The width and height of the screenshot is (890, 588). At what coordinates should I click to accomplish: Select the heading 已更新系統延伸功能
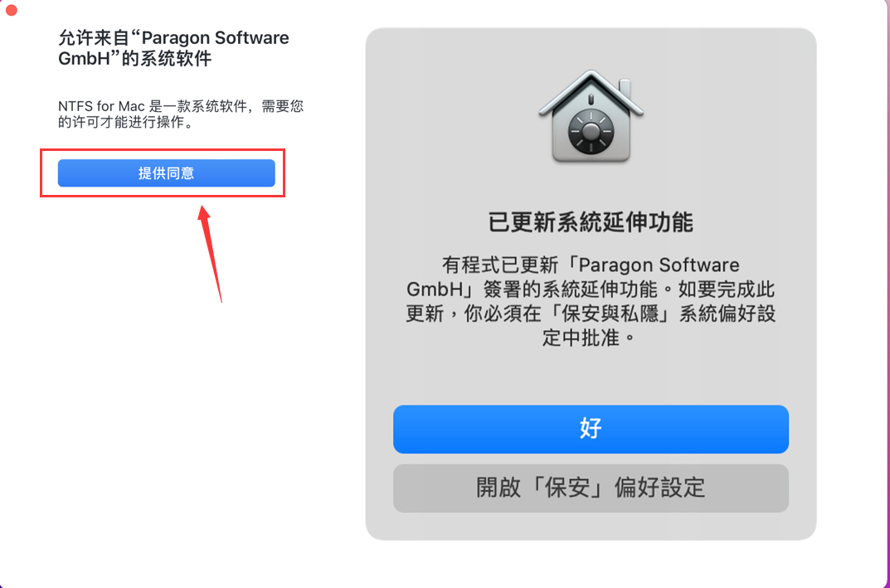click(x=591, y=222)
